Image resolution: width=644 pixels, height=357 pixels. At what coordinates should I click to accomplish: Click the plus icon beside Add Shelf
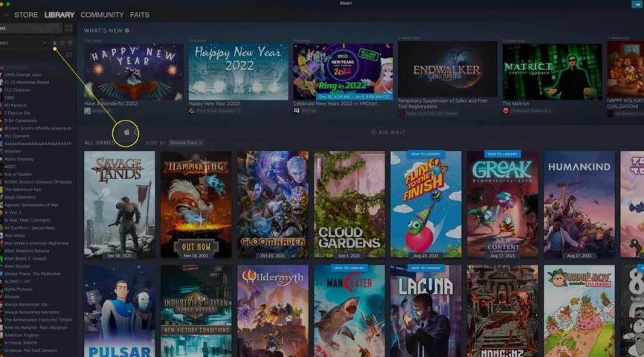point(373,132)
